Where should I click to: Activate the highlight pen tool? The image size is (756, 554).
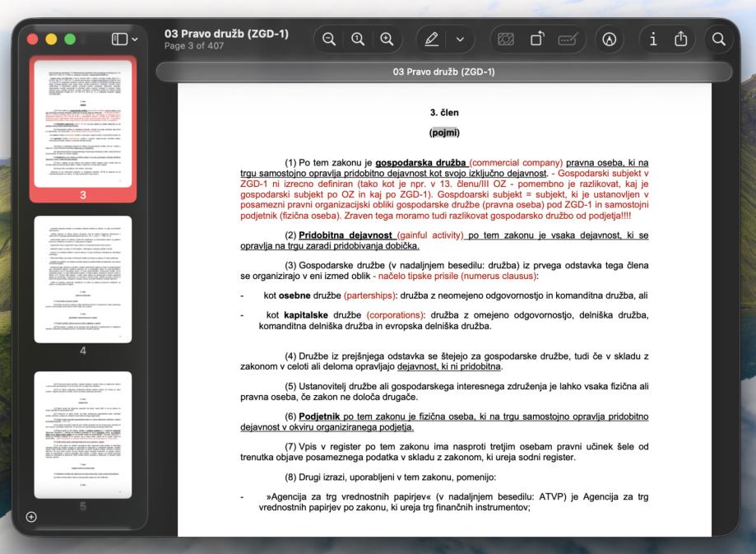(x=432, y=39)
